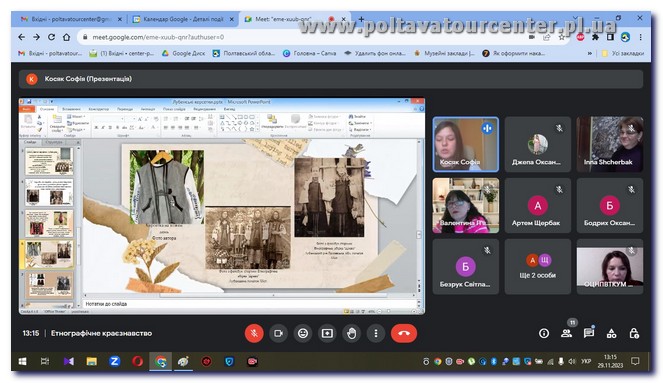The width and height of the screenshot is (663, 383).
Task: Launch Zoom from the taskbar
Action: click(114, 361)
